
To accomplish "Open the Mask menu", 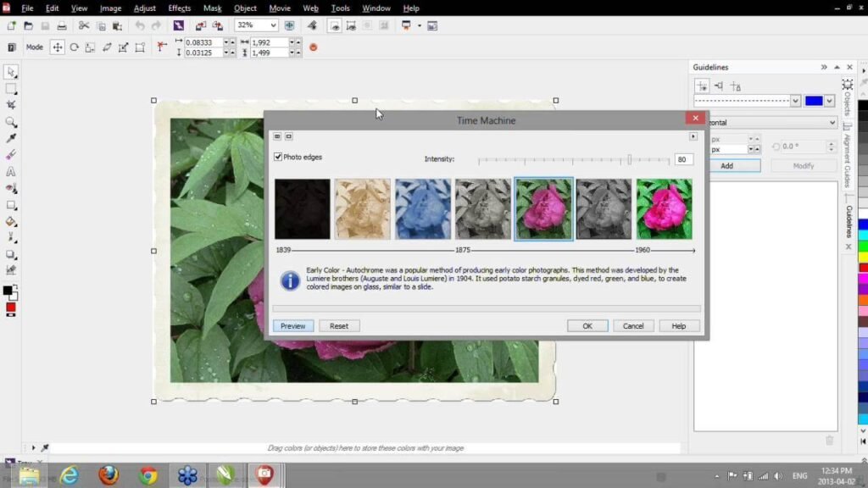I will (212, 8).
